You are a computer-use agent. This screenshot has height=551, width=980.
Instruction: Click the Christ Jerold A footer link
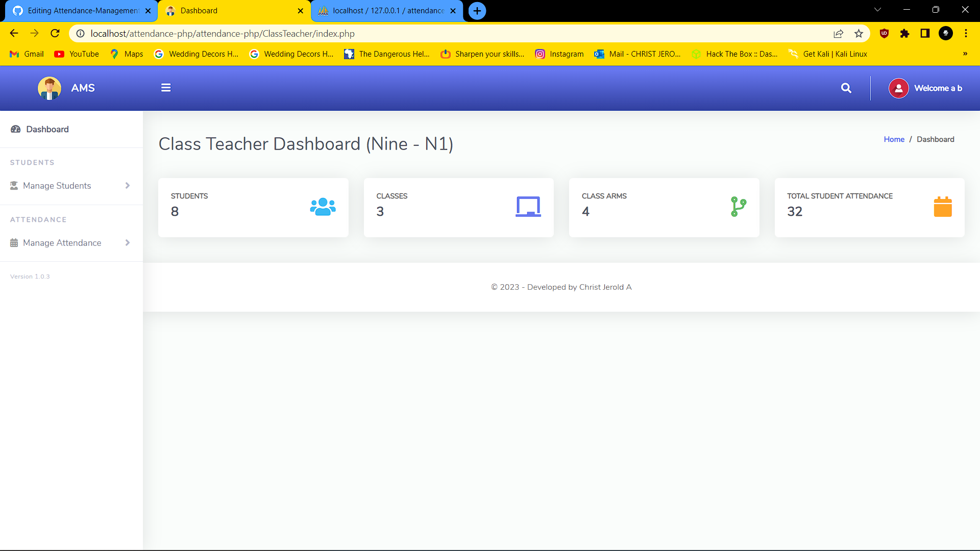[605, 287]
